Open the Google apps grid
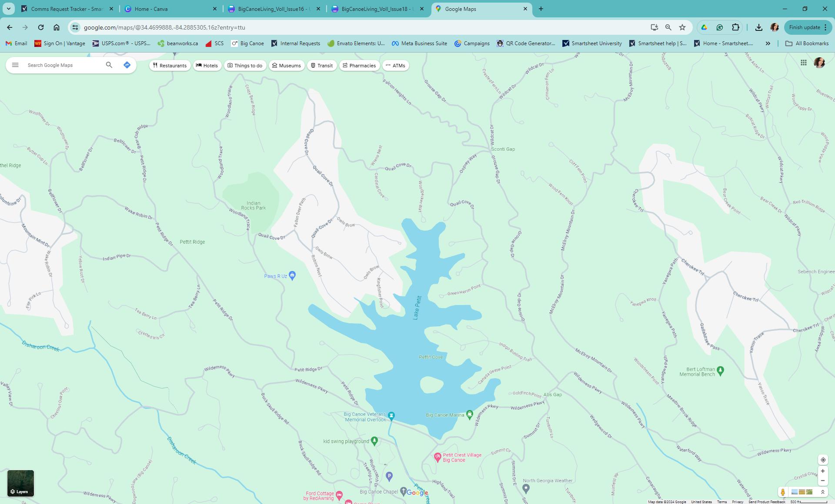 pos(804,63)
